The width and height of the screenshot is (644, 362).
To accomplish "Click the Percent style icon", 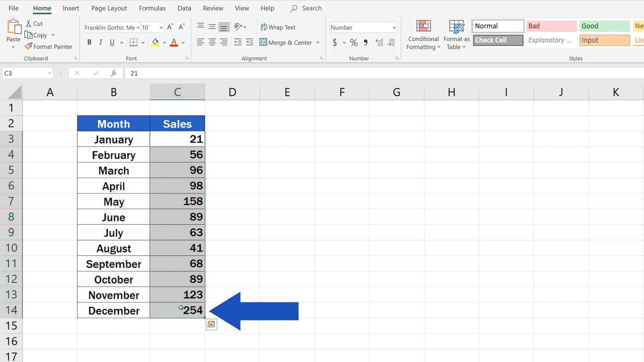I will pos(354,42).
